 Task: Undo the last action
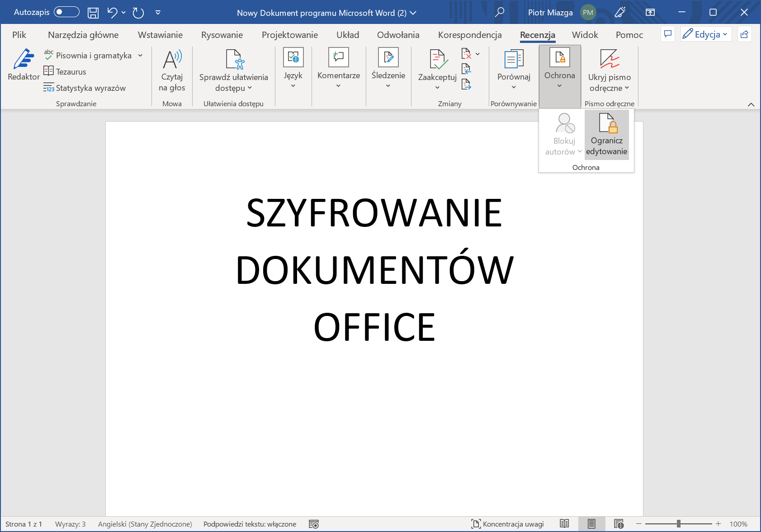pos(112,13)
